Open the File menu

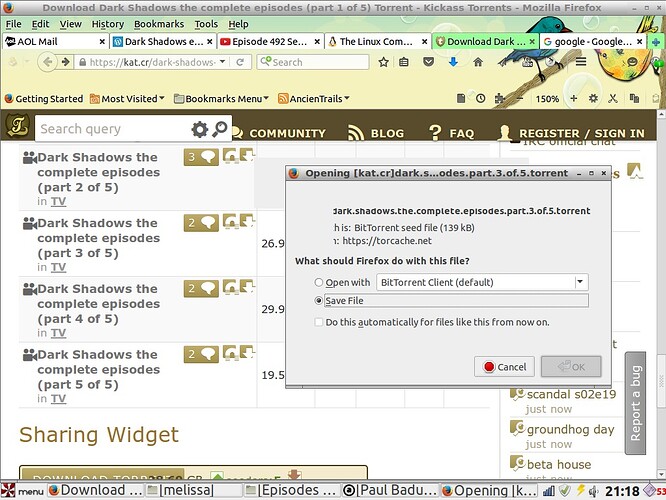coord(14,24)
